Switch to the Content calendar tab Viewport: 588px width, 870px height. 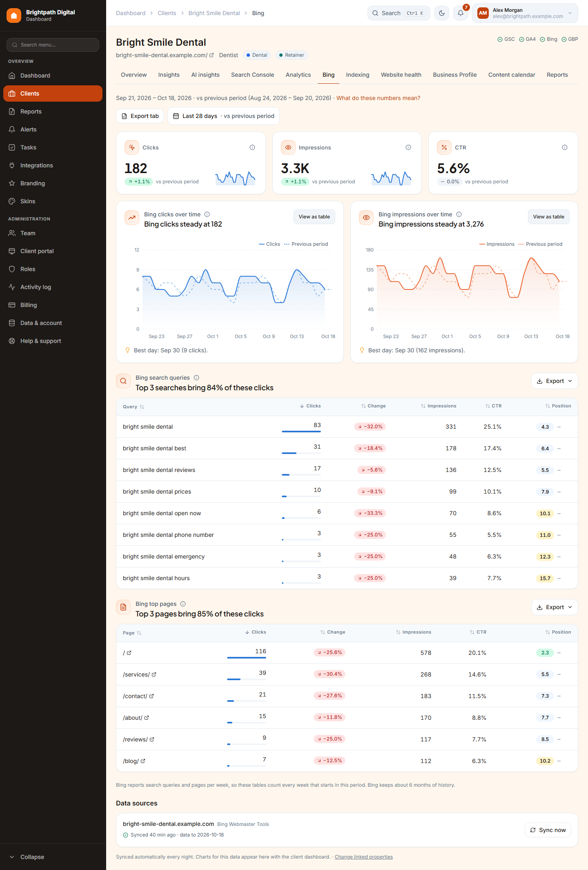point(512,75)
